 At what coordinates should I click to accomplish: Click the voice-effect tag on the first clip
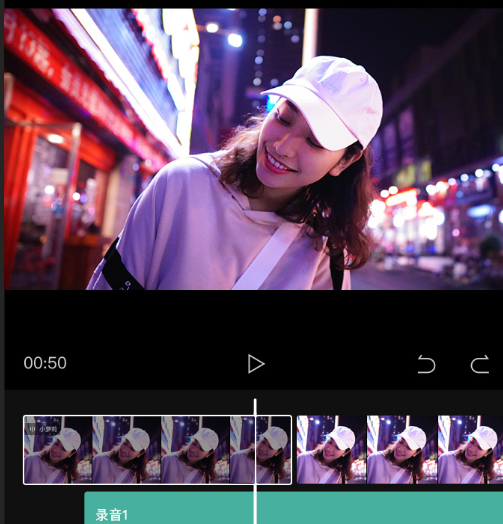click(43, 429)
